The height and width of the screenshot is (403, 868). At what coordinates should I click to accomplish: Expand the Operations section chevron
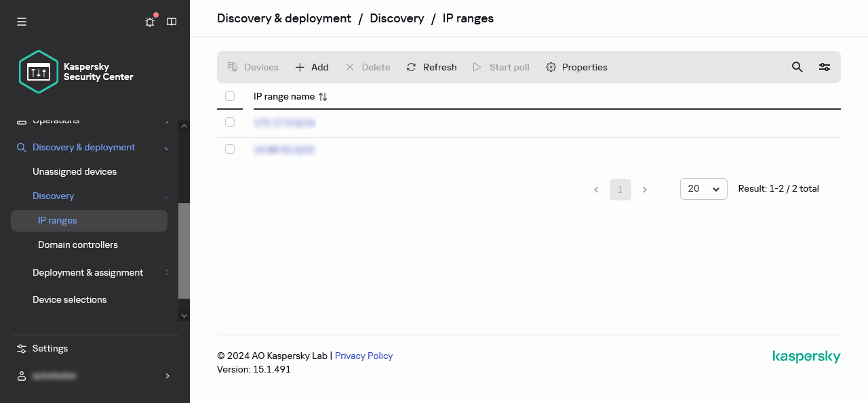coord(167,122)
